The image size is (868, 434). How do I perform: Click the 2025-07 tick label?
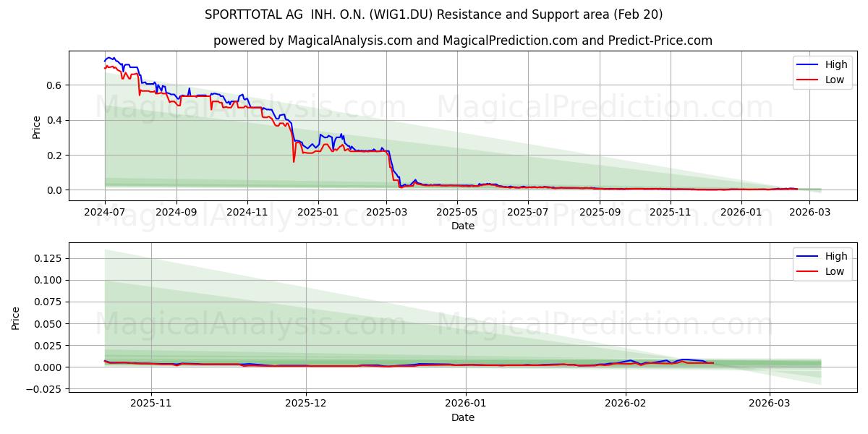(x=528, y=212)
